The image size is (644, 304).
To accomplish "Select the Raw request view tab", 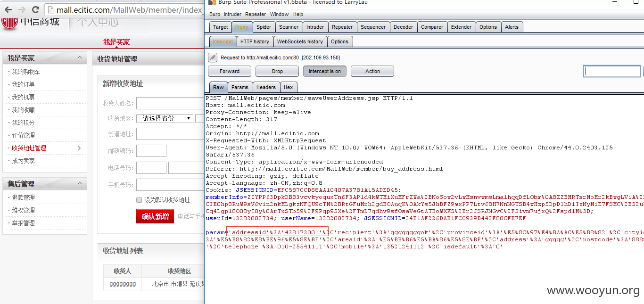I will pyautogui.click(x=218, y=87).
